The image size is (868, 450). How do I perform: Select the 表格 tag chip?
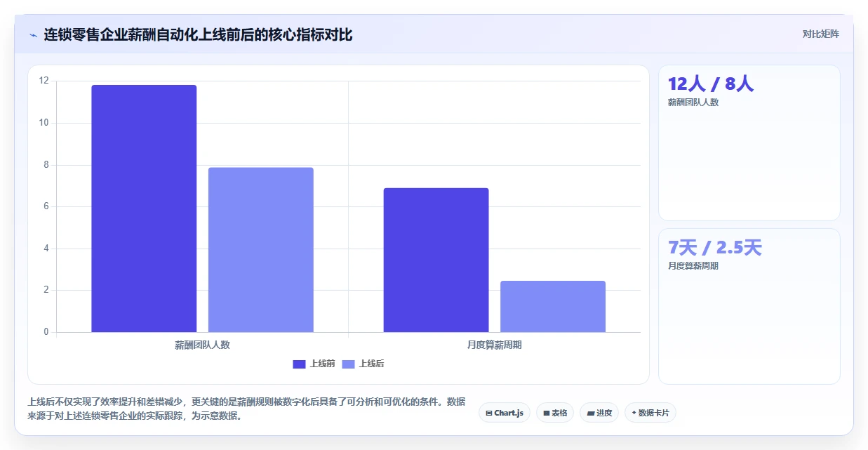(555, 413)
